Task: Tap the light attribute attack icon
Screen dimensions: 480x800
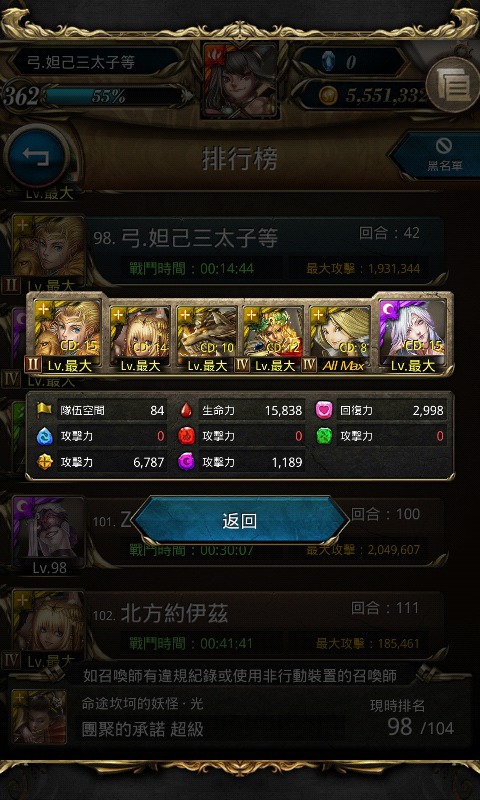Action: click(x=44, y=462)
